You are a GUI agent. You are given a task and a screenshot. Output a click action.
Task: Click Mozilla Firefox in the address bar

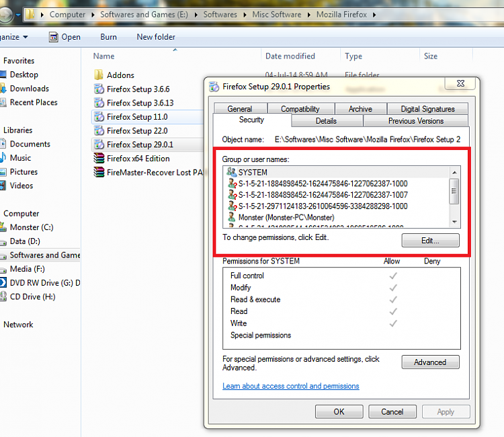coord(341,15)
